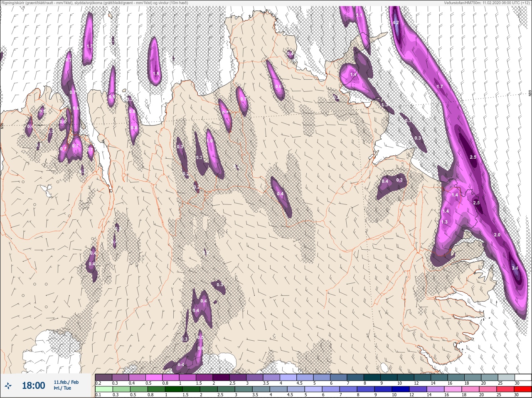This screenshot has width=532, height=398.
Task: Pick the upper scale swatch between 0.5 and 0.8
Action: 154,377
